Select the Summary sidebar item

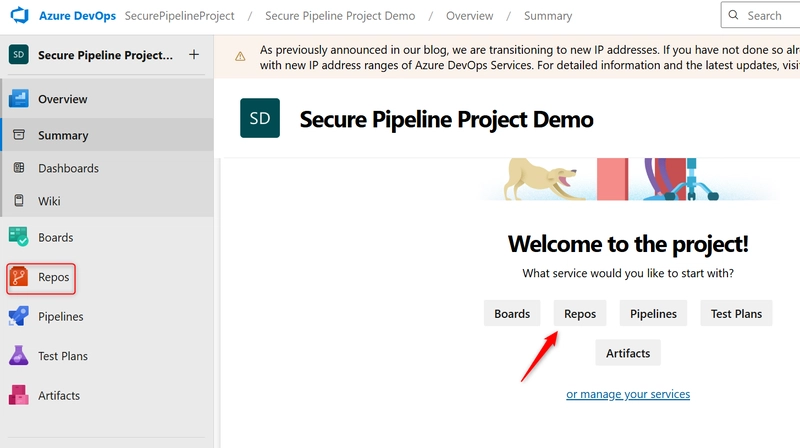pyautogui.click(x=107, y=135)
